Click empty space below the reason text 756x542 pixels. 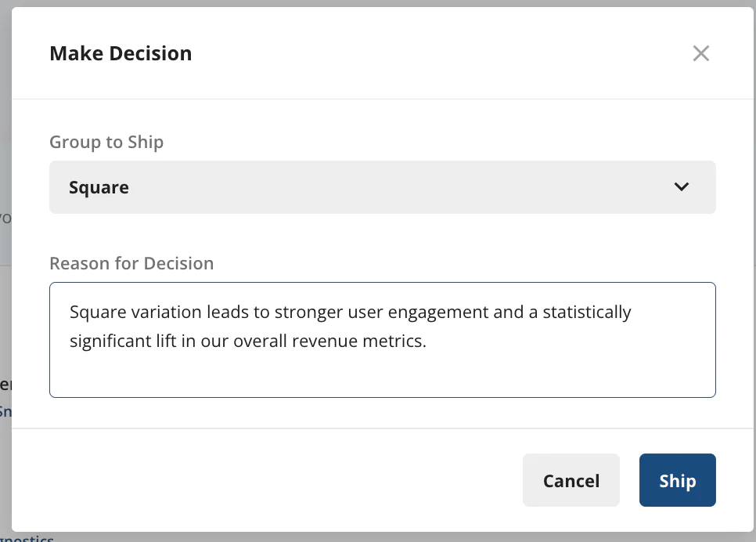point(382,374)
